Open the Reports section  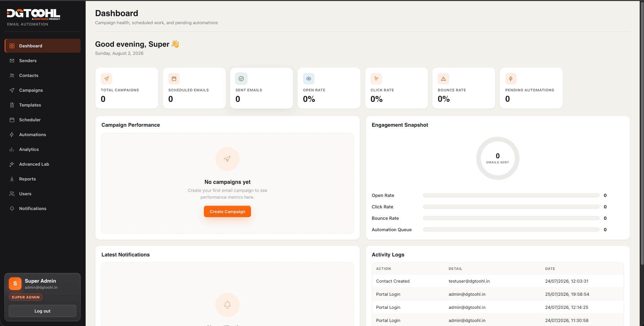43,179
